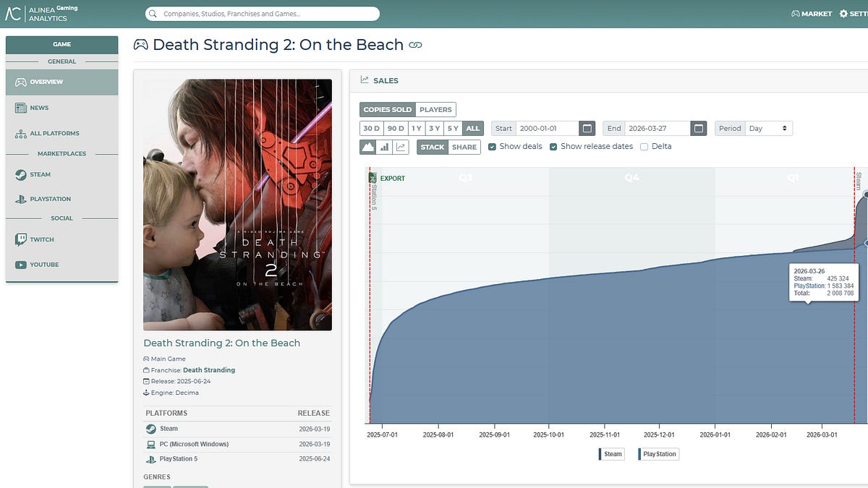Switch chart metric to Players
The image size is (868, 488).
coord(435,109)
